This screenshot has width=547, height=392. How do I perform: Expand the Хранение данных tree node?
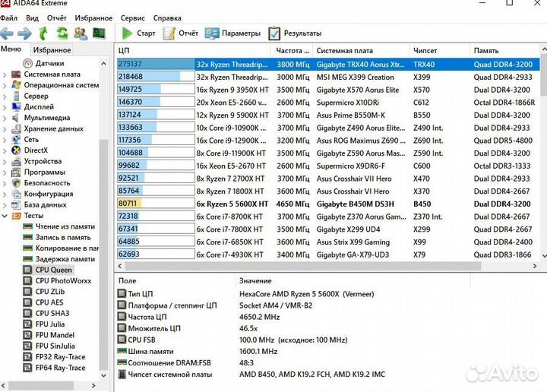click(x=5, y=129)
